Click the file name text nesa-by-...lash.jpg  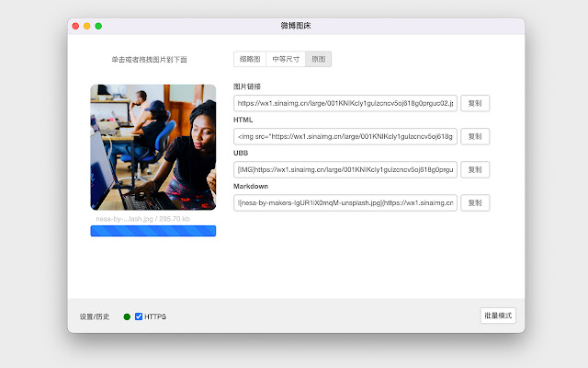coord(124,219)
